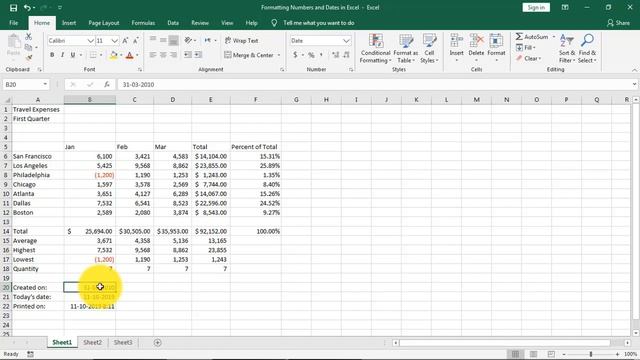The height and width of the screenshot is (360, 640).
Task: Toggle Bottom Align vertical alignment
Action: tap(173, 40)
